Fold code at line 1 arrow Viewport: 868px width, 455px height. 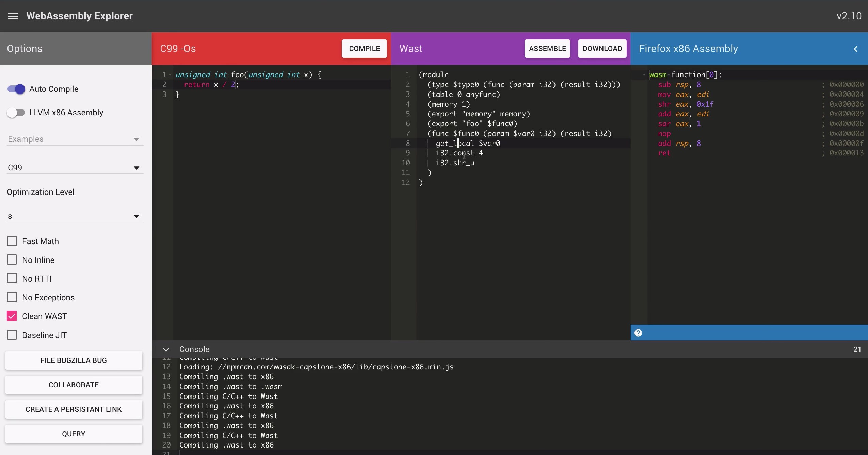point(170,74)
